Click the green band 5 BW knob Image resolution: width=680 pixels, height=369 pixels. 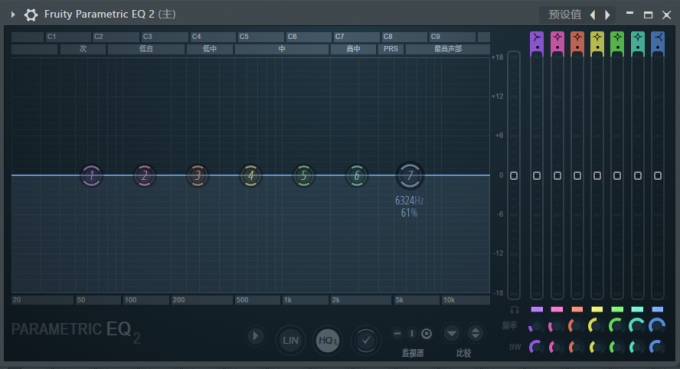click(617, 347)
